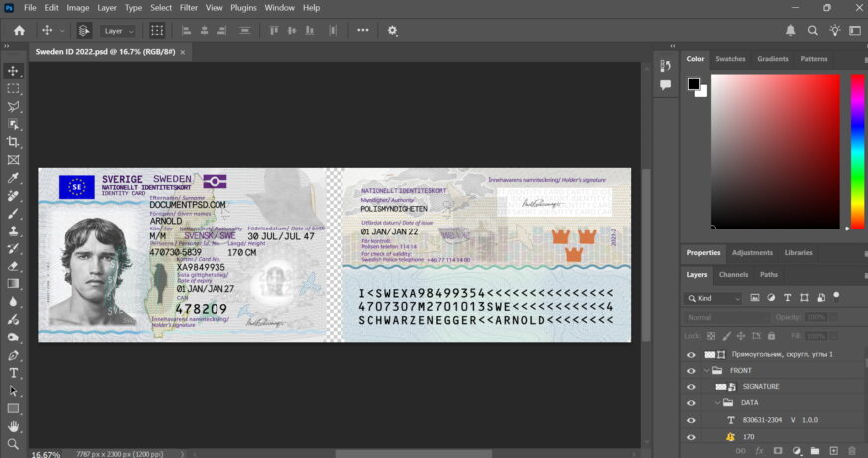Open the workspace switcher icon
This screenshot has width=868, height=458.
pyautogui.click(x=855, y=31)
